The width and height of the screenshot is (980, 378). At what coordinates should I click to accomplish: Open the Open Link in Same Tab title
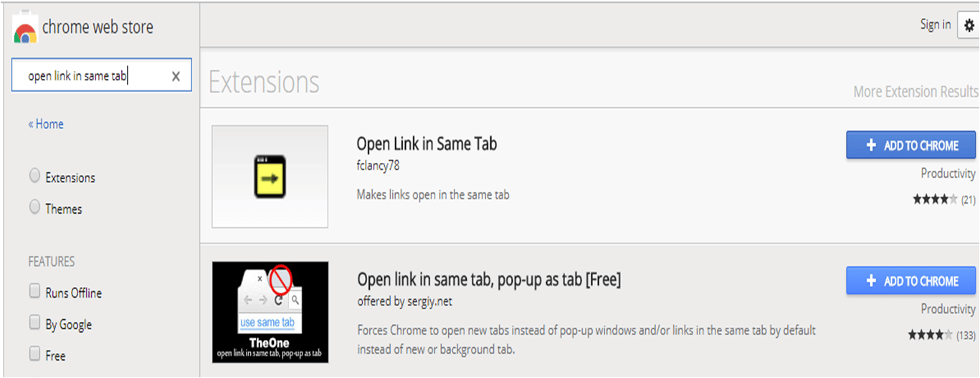point(427,144)
